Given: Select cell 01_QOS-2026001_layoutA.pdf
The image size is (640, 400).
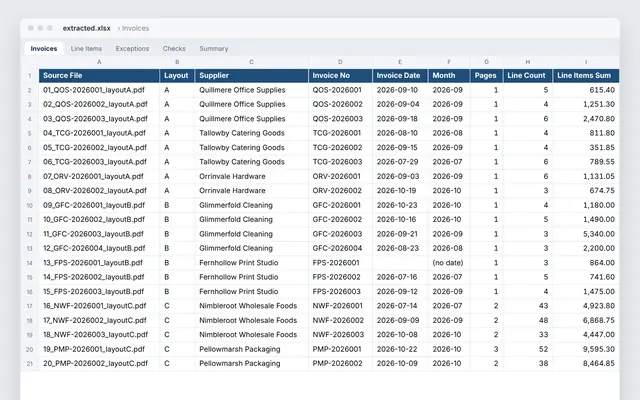Looking at the screenshot, I should (99, 90).
